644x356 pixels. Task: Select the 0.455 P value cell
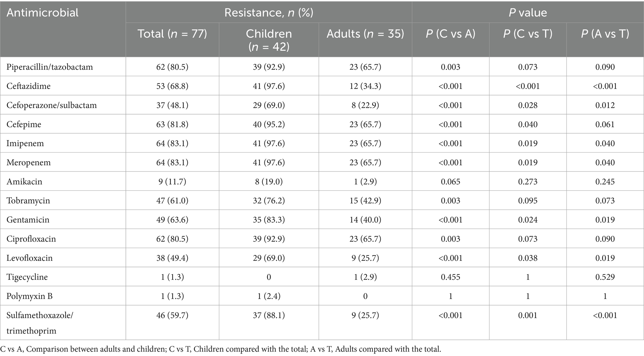451,277
